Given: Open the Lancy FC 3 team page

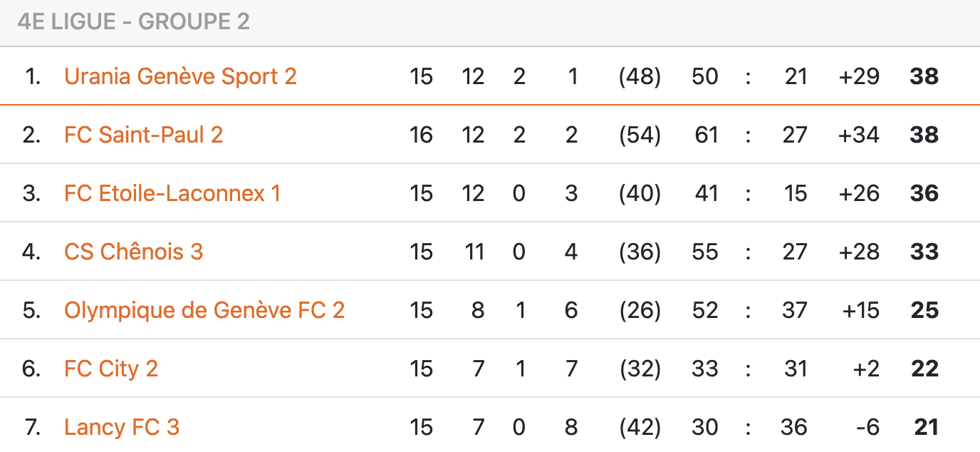Looking at the screenshot, I should [x=121, y=427].
